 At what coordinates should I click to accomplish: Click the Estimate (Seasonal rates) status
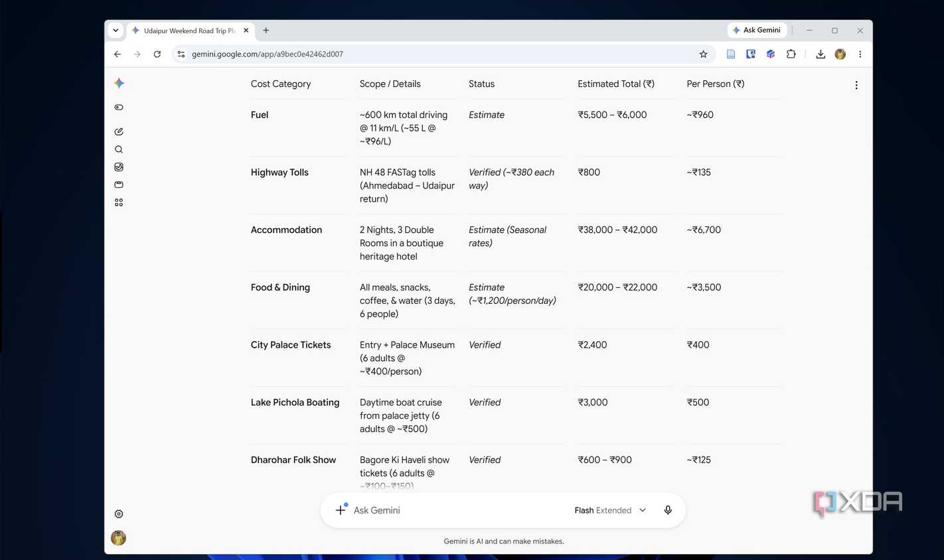click(508, 237)
